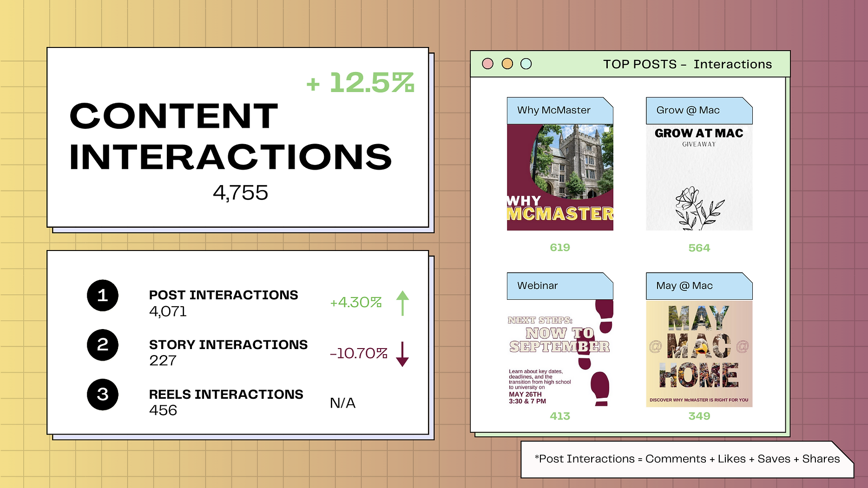Click the maroon down arrow beside -10.70%
Image resolution: width=868 pixels, height=488 pixels.
[402, 354]
